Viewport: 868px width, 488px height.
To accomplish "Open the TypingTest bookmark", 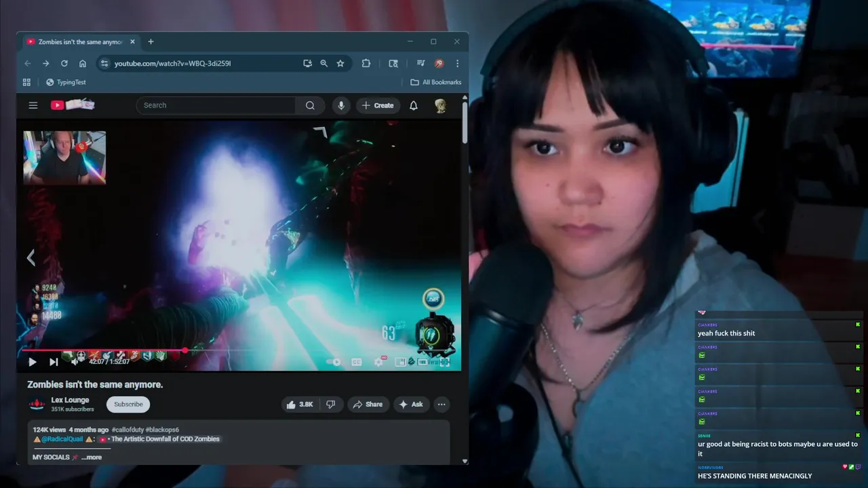I will [x=66, y=82].
